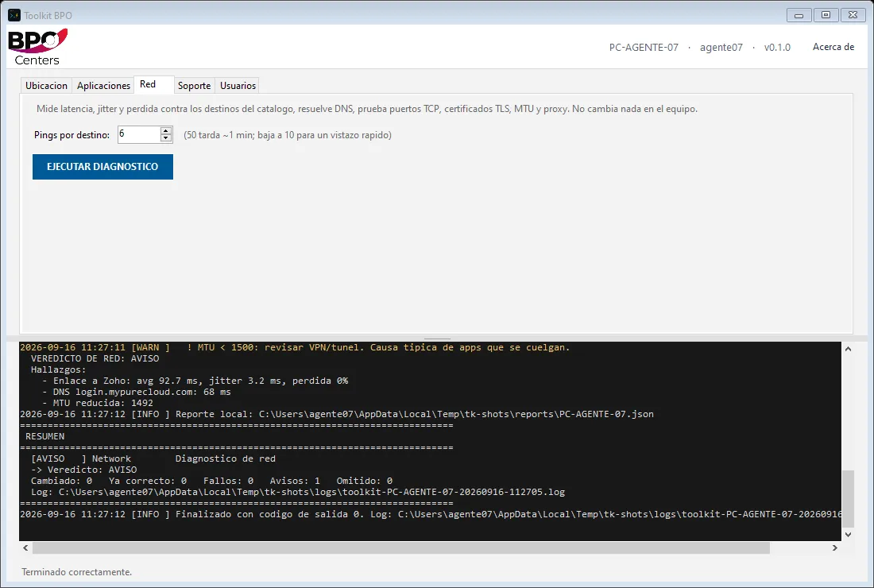Click the log's vertical scroll up arrow
Screen dimensions: 874x588
848,349
